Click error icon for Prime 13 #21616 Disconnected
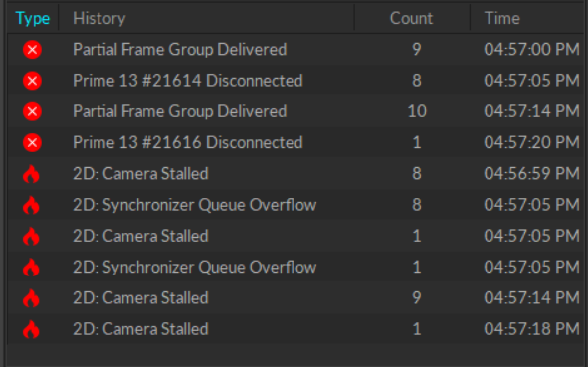 [32, 143]
